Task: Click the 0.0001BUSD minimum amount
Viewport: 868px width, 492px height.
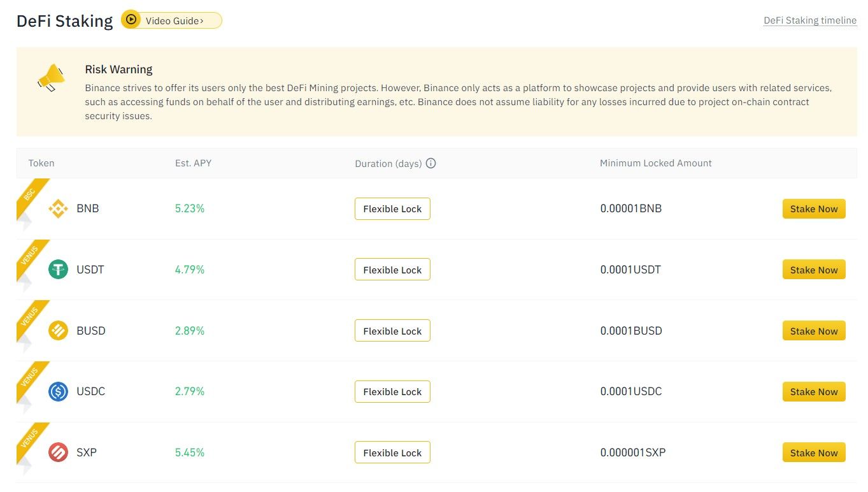Action: (x=631, y=331)
